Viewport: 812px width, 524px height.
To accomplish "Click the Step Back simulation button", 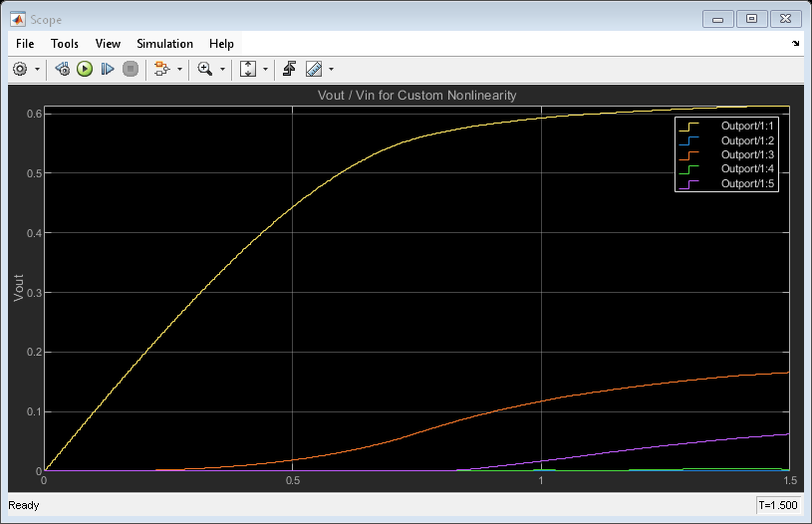I will click(62, 69).
